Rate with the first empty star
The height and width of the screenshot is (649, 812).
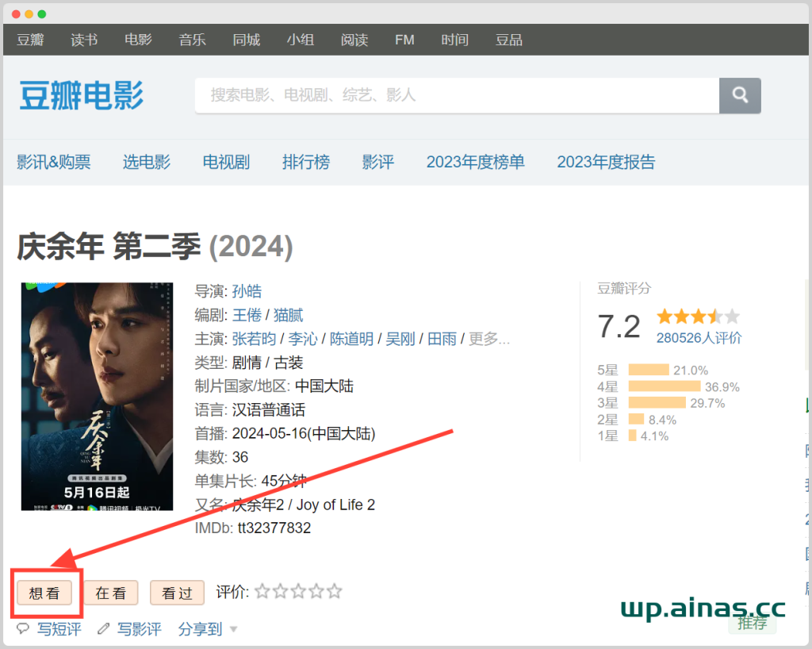(262, 591)
